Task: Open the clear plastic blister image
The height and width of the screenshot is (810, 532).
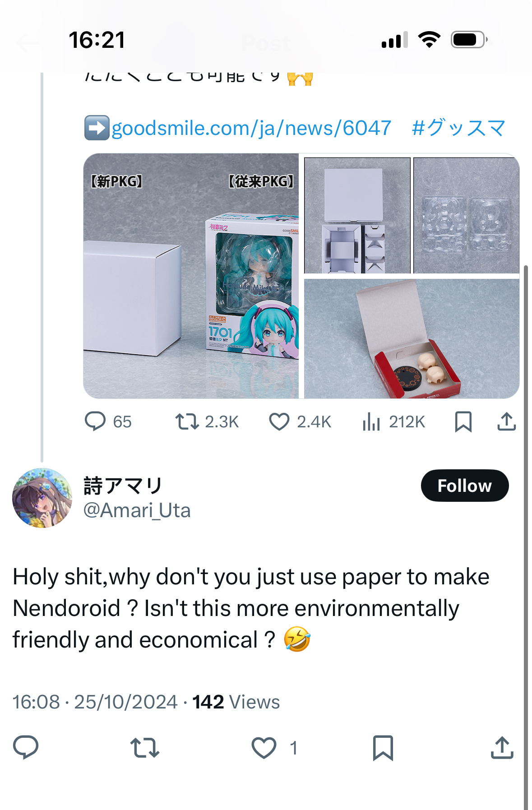Action: (x=466, y=215)
